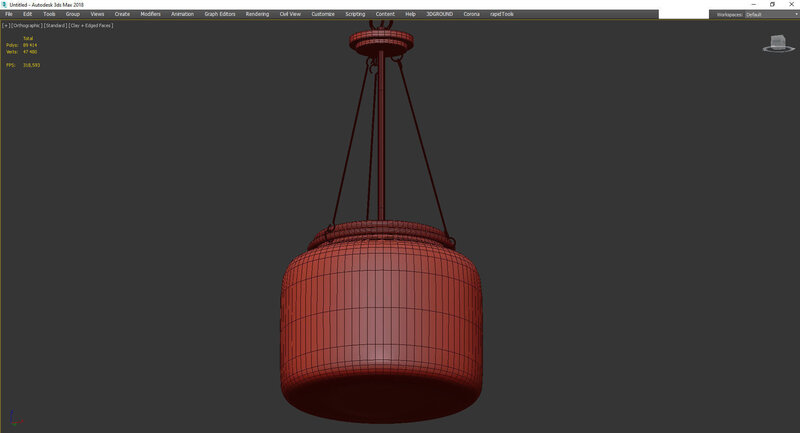Select the red lamp shade body model

pos(378,320)
